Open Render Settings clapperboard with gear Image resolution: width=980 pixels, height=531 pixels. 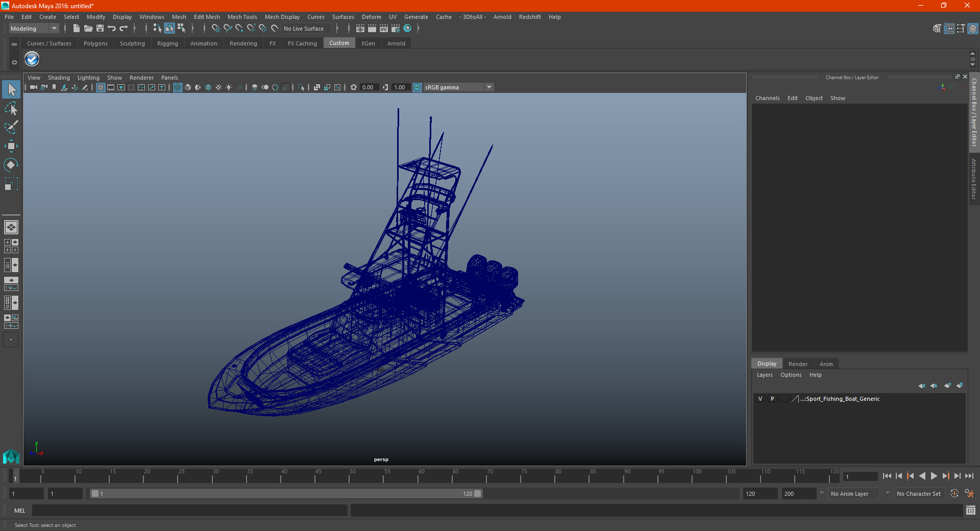point(396,29)
